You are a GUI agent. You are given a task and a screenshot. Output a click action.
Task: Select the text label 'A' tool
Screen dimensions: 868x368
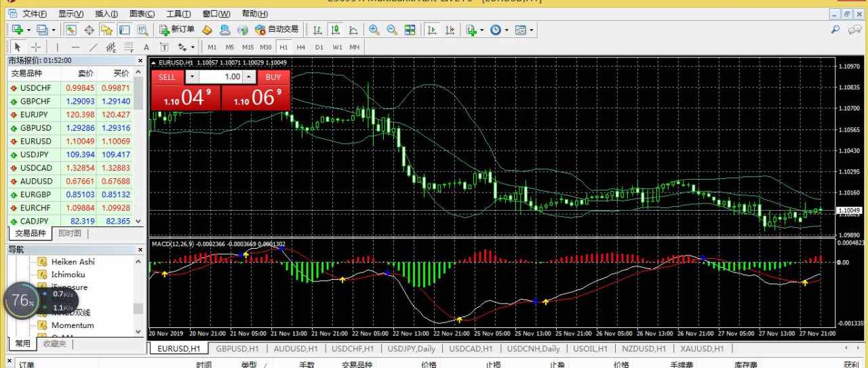(x=146, y=47)
